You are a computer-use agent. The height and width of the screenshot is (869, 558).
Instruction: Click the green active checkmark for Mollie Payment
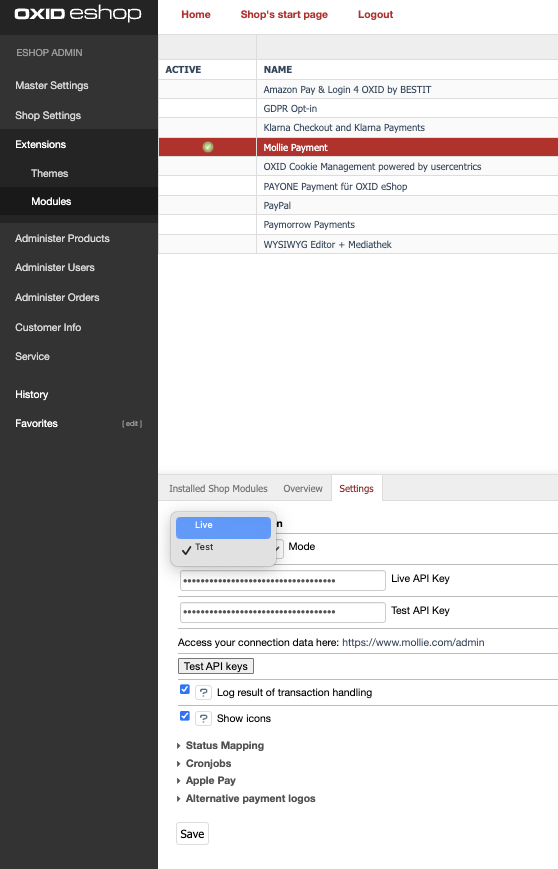(208, 147)
